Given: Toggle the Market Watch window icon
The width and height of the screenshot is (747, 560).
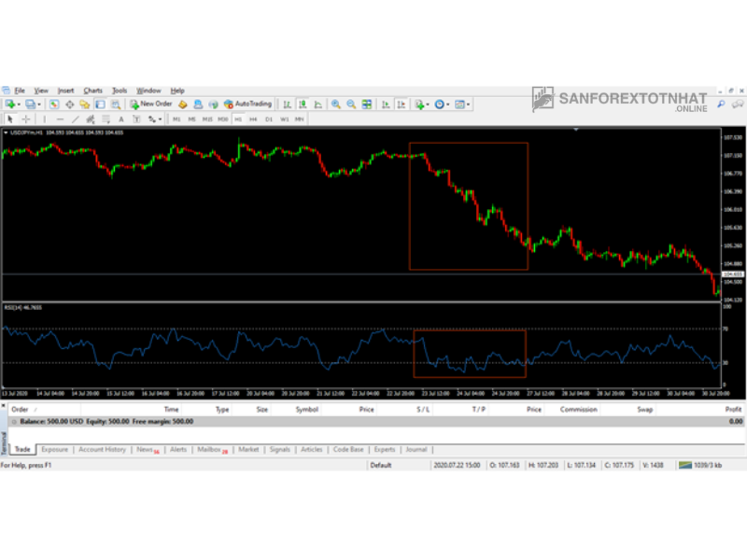Looking at the screenshot, I should 54,105.
